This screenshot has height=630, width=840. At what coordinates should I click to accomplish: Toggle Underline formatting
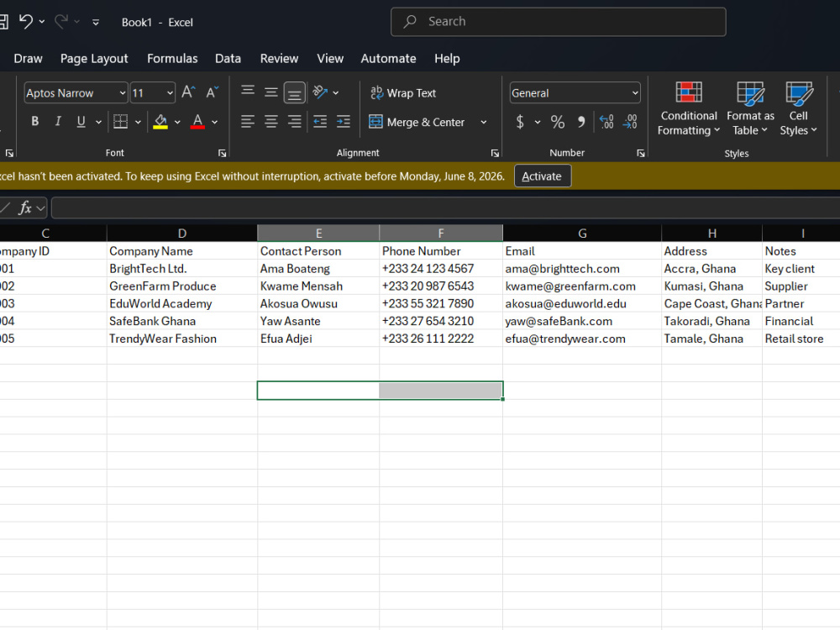(x=81, y=122)
